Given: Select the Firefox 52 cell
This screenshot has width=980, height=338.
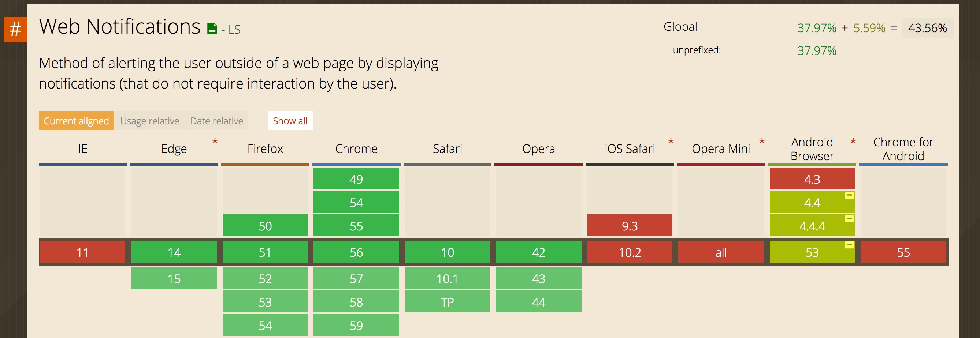Looking at the screenshot, I should tap(265, 278).
